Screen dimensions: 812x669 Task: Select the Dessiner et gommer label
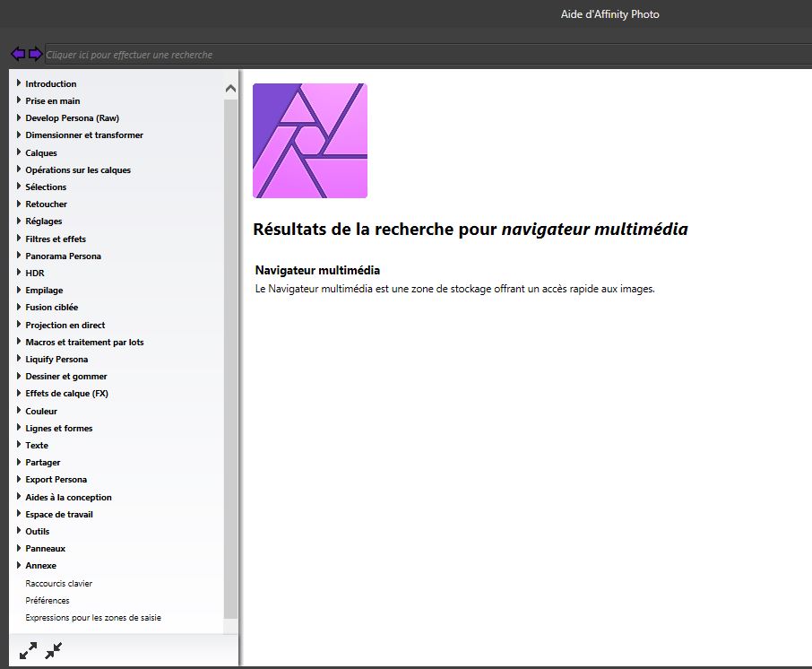pyautogui.click(x=66, y=377)
